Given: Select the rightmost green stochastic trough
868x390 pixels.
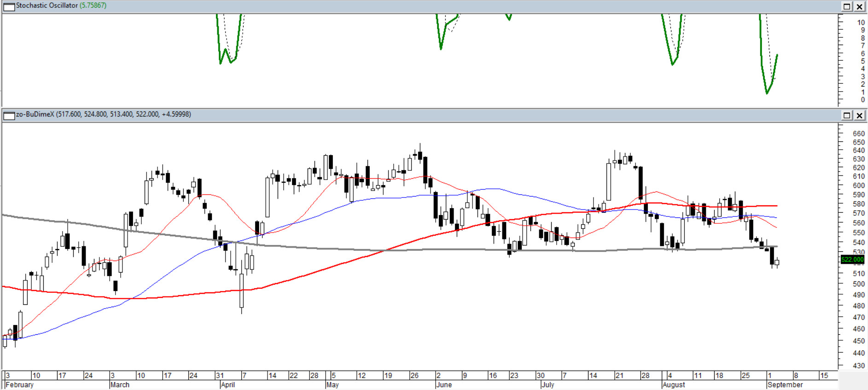Looking at the screenshot, I should tap(767, 93).
